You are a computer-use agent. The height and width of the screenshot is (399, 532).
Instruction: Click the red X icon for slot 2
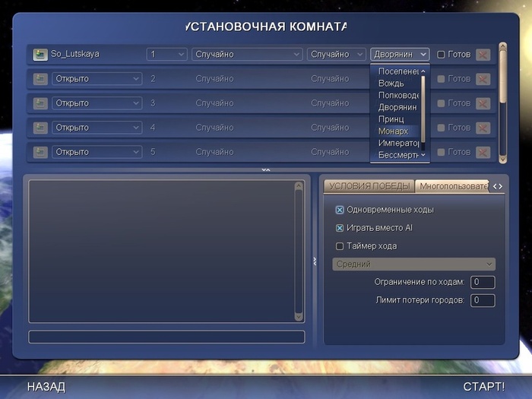tap(483, 79)
